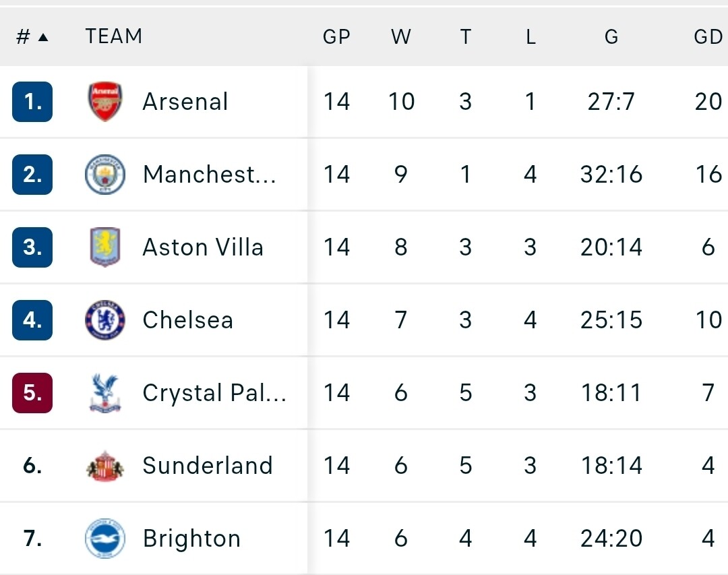Image resolution: width=728 pixels, height=575 pixels.
Task: Click the Manchester City club badge
Action: [105, 175]
